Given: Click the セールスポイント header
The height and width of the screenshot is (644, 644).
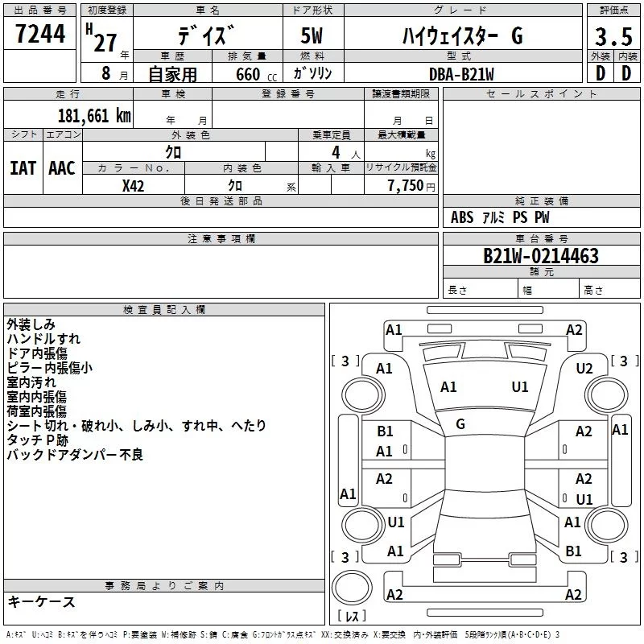Looking at the screenshot, I should 541,93.
